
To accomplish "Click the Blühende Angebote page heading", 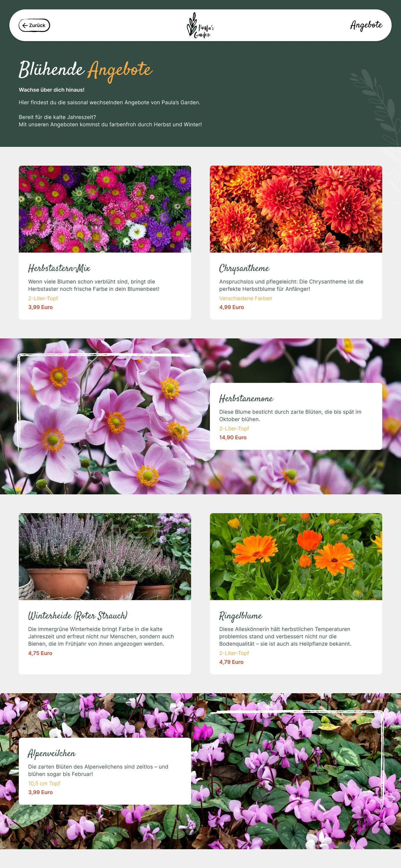I will pos(85,70).
